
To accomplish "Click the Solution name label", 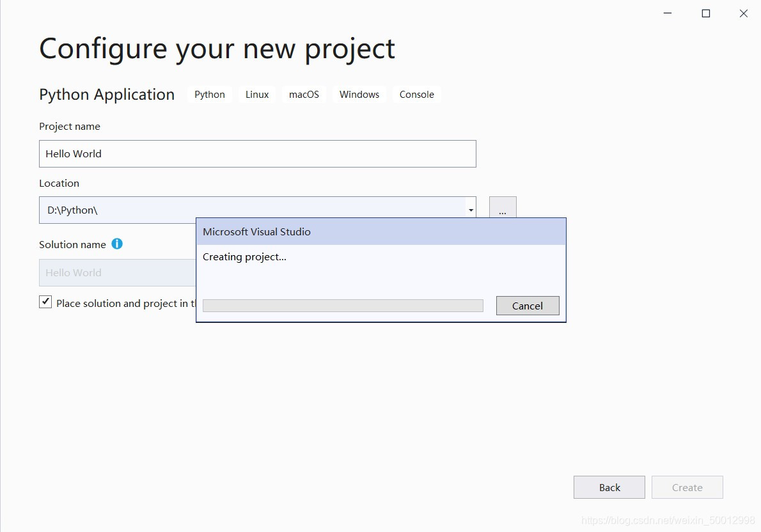I will pyautogui.click(x=72, y=244).
